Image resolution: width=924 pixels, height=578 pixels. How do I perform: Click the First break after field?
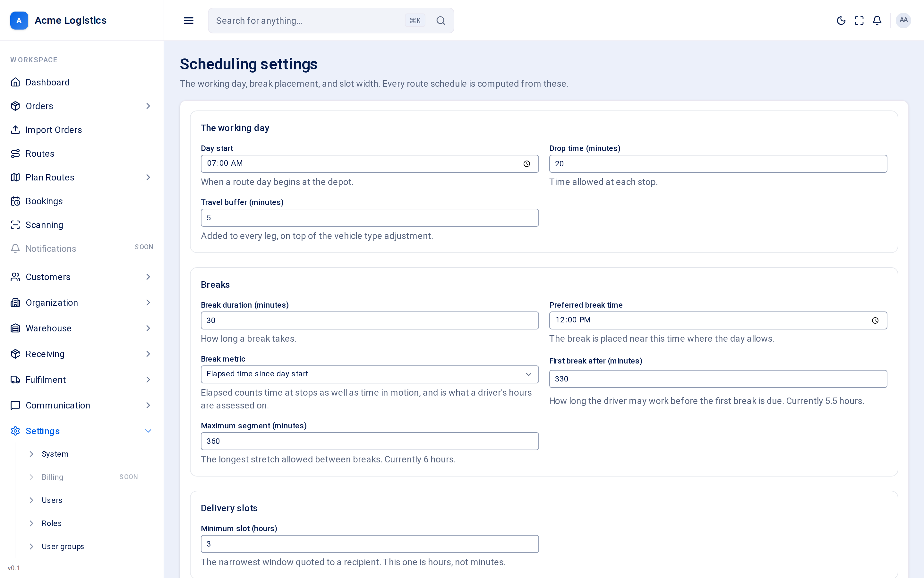coord(718,379)
